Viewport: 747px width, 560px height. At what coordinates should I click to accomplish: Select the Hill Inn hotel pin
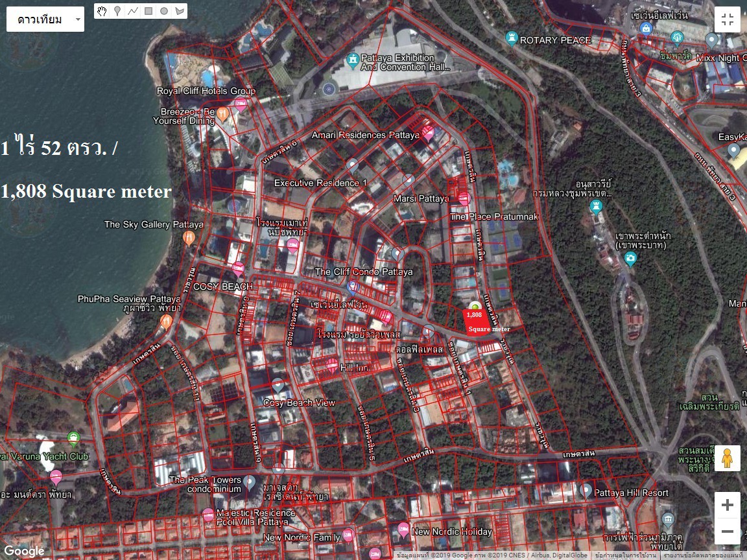tap(332, 366)
